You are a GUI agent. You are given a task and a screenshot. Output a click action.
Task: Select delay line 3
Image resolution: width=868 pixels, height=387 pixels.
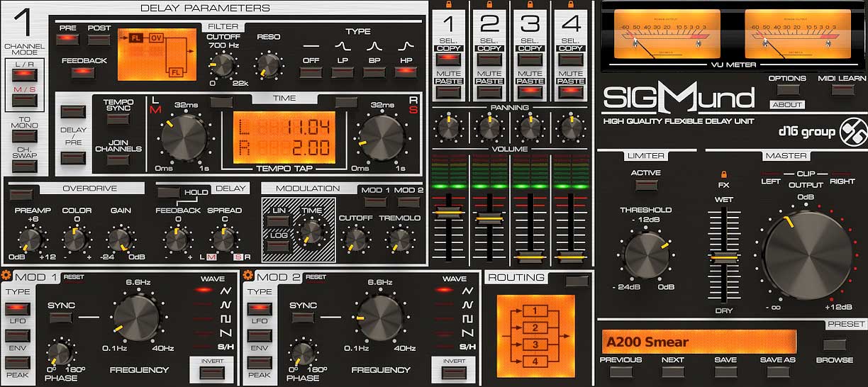click(x=530, y=60)
